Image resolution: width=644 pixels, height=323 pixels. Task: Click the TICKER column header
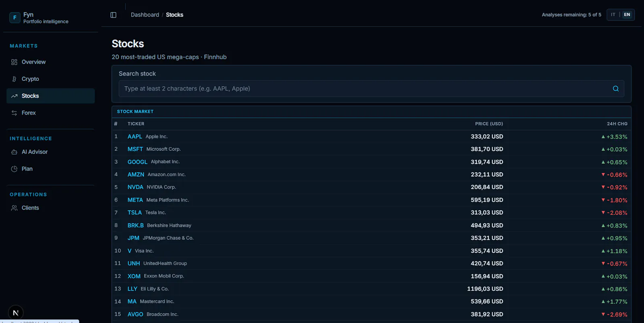(x=136, y=124)
